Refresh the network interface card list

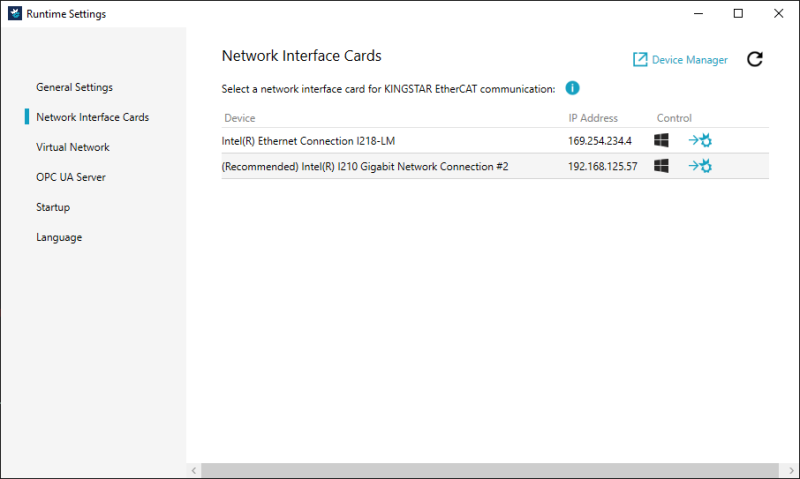755,60
